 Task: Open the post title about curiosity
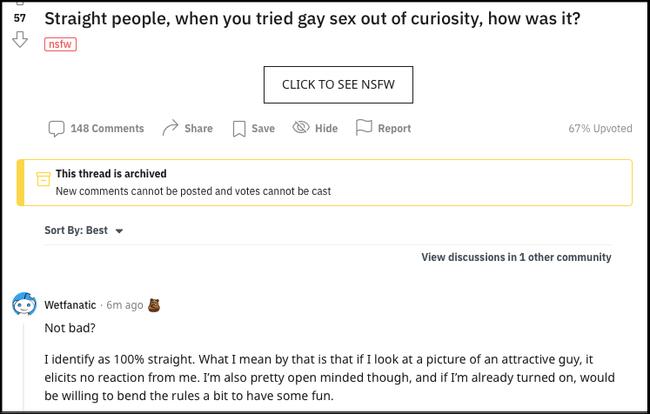pyautogui.click(x=313, y=19)
